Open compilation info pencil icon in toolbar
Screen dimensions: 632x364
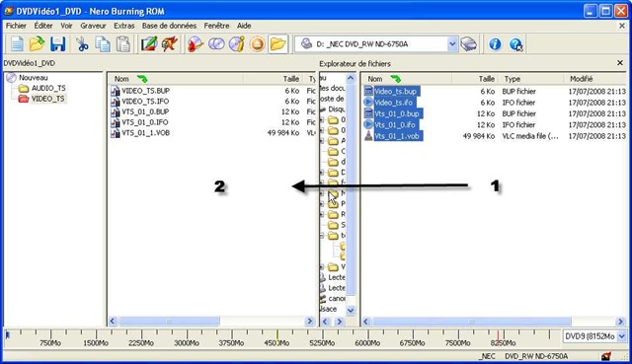click(x=149, y=43)
